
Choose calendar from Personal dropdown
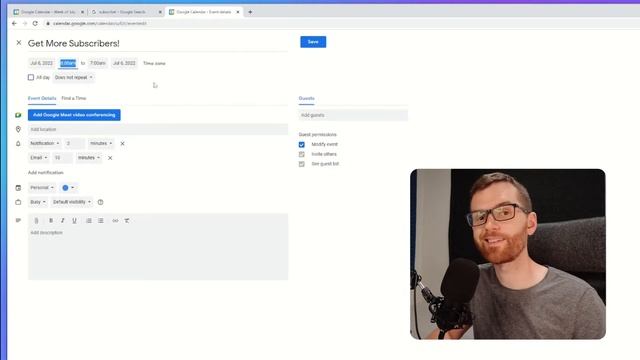tap(42, 188)
